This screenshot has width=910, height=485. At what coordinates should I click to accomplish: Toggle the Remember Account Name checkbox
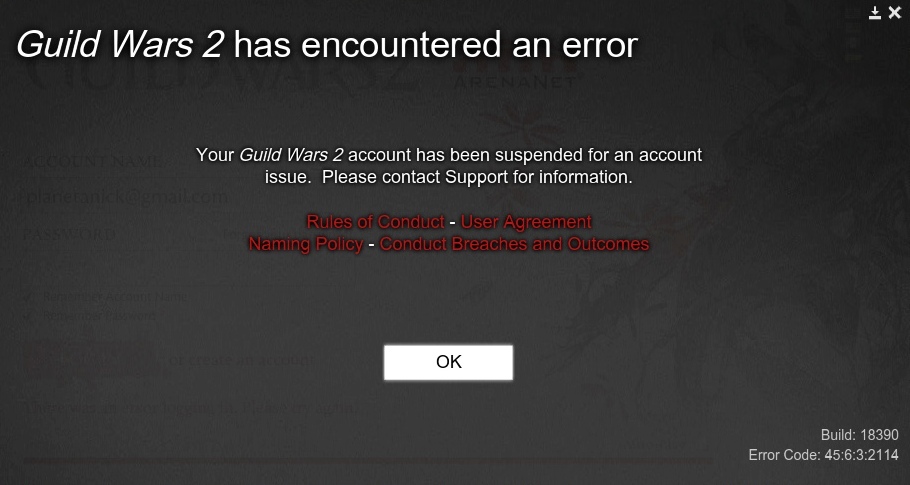(27, 296)
